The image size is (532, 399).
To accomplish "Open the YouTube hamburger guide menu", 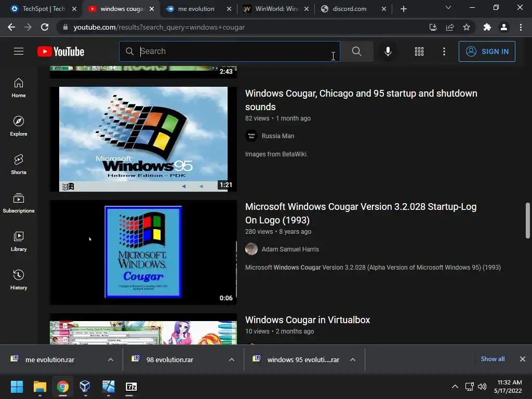I will pos(19,51).
